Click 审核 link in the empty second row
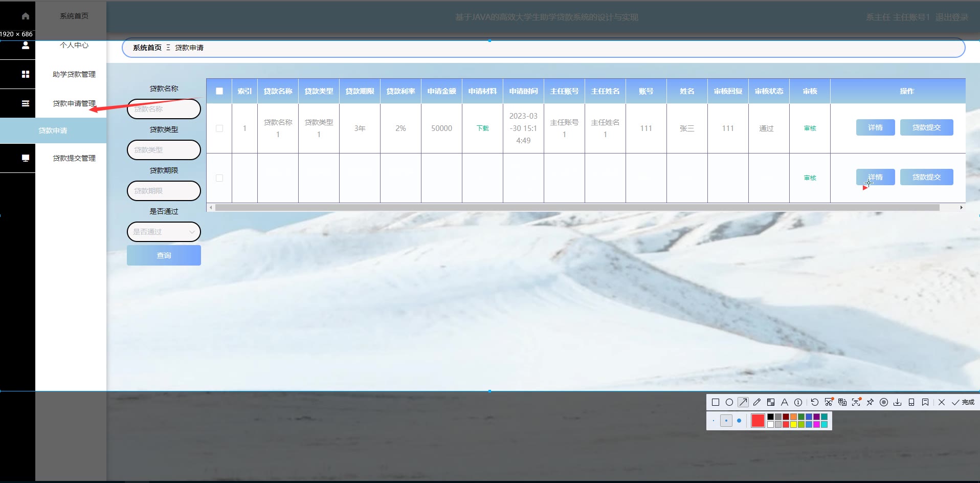The height and width of the screenshot is (483, 980). point(810,178)
